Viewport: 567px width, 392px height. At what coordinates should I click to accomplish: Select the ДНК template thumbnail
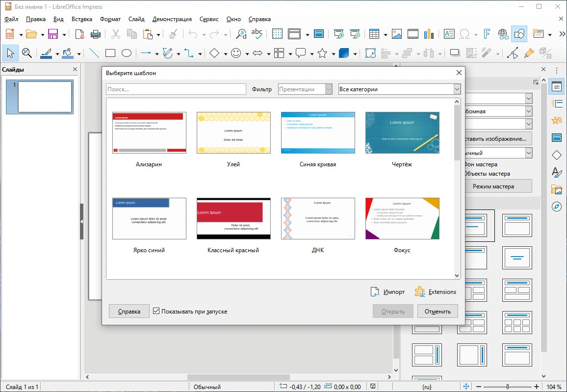click(x=318, y=218)
